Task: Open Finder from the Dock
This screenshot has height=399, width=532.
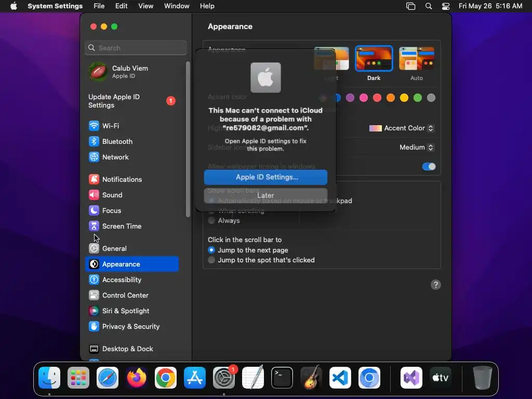Action: point(49,378)
